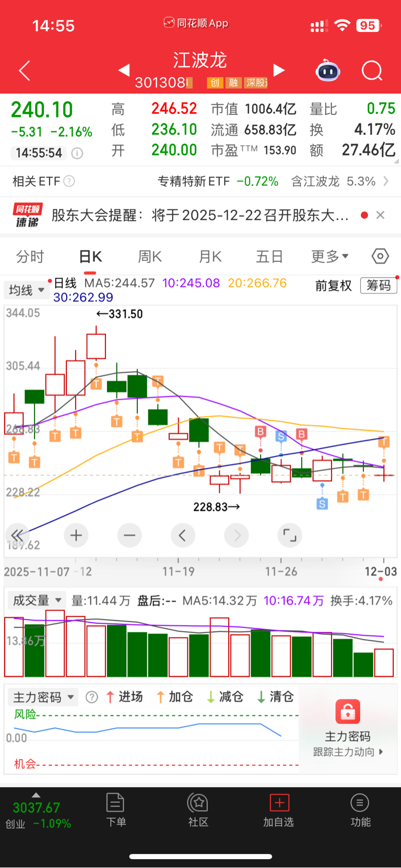
Task: Switch to previous stock with left triangle
Action: 124,70
